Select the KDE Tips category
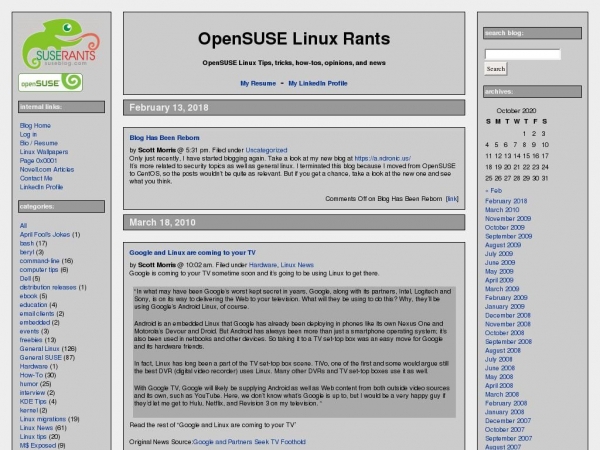 coord(33,402)
